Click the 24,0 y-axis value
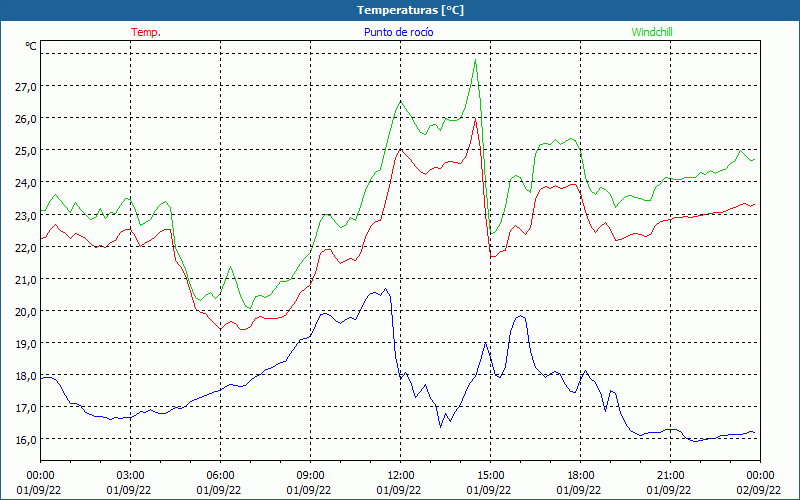Viewport: 800px width, 500px height. (x=26, y=183)
